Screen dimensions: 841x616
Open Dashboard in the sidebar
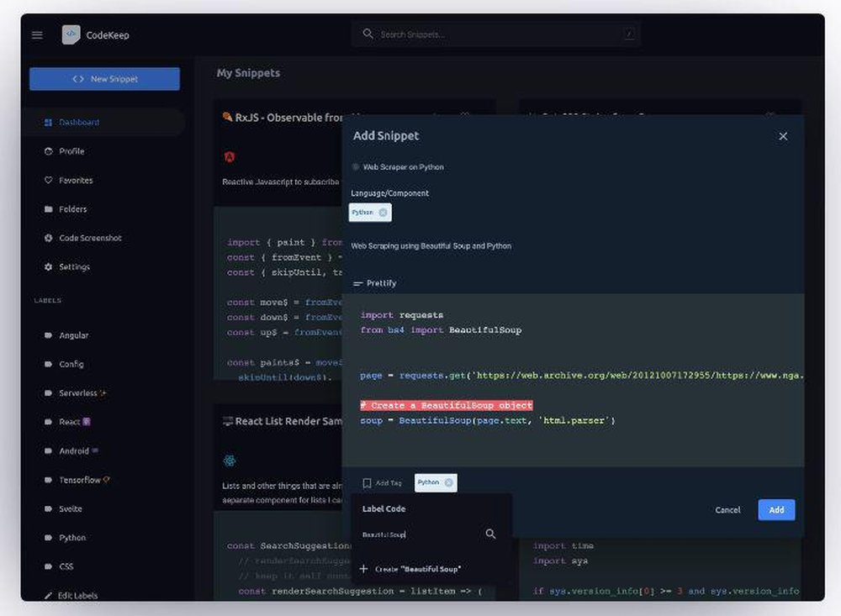pyautogui.click(x=104, y=122)
